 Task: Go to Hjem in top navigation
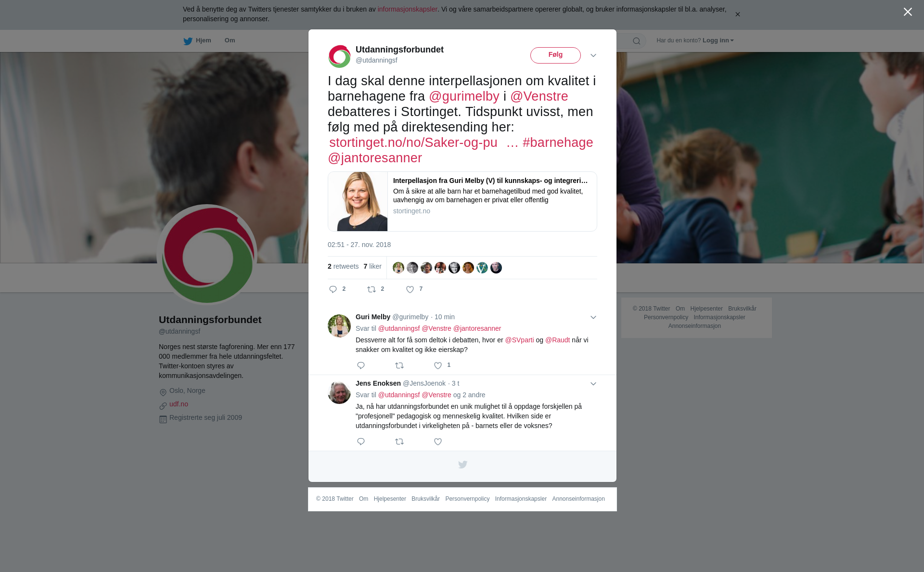(x=197, y=41)
